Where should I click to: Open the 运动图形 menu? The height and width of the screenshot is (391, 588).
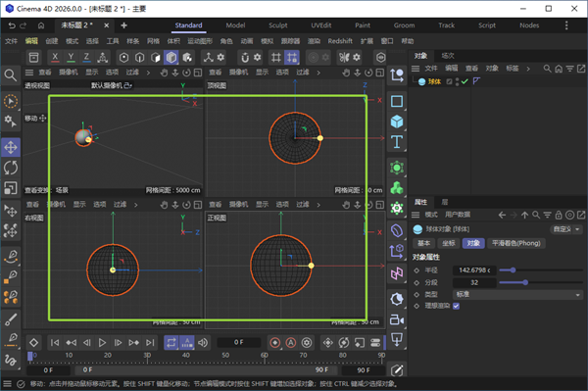pos(200,41)
